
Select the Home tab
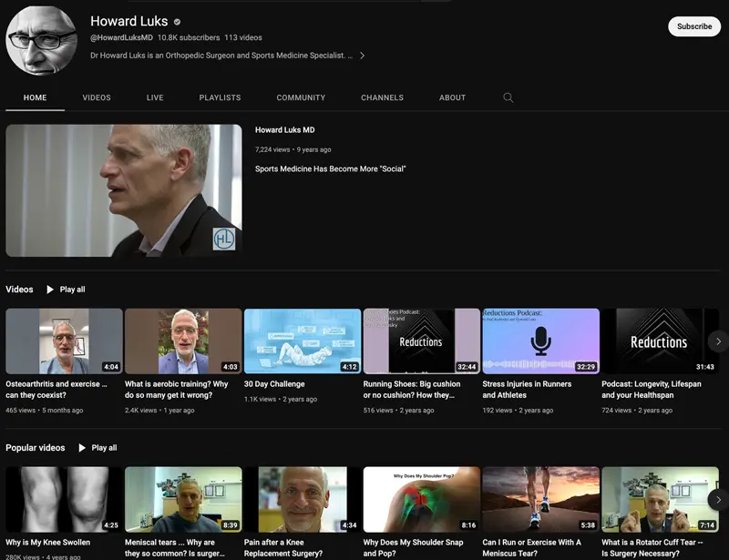(x=35, y=97)
